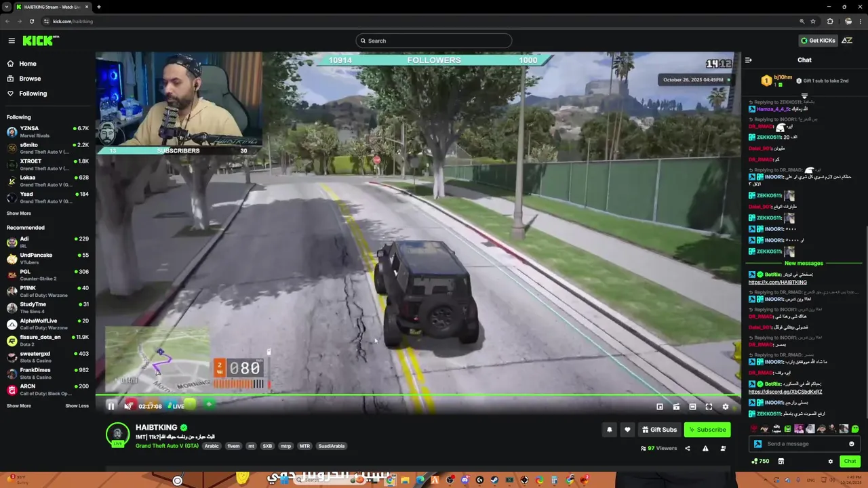Select green ghost emote in quick emotes
Viewport: 868px width, 488px height.
pyautogui.click(x=855, y=428)
